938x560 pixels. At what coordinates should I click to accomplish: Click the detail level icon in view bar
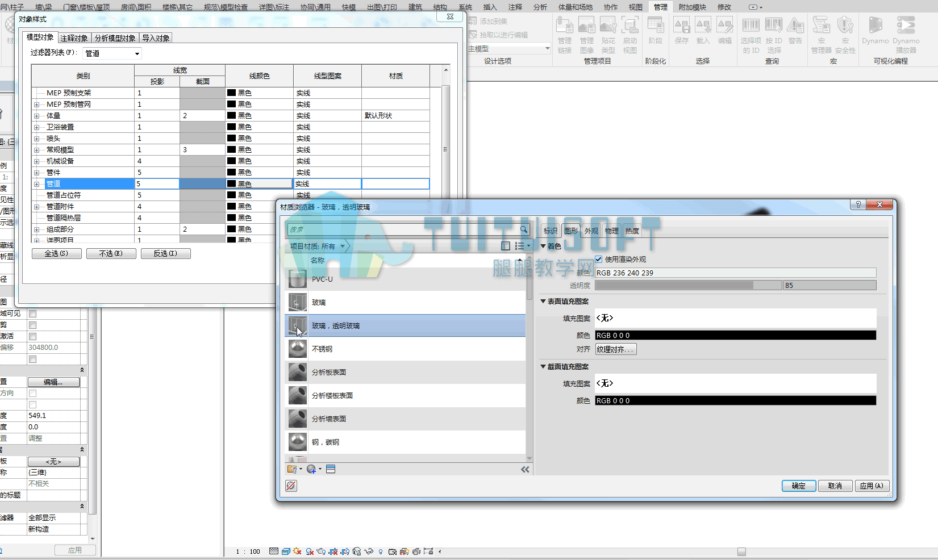click(x=274, y=551)
